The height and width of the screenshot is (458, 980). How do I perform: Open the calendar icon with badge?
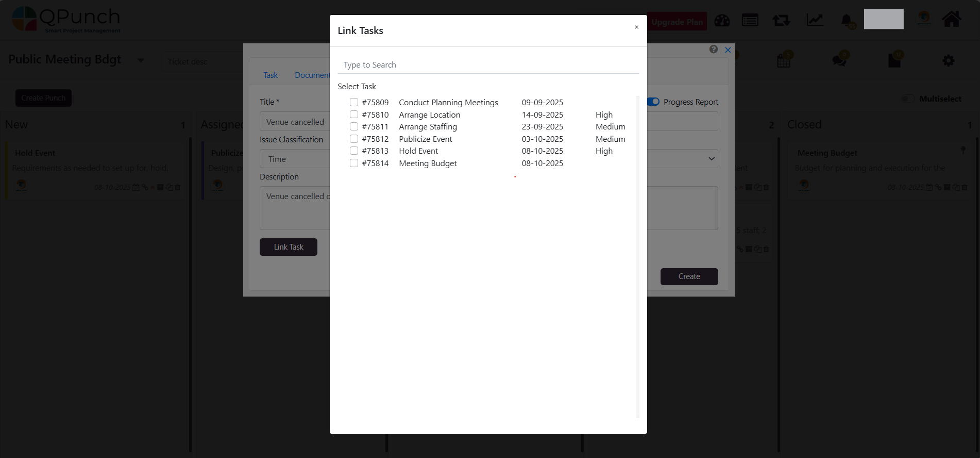[784, 61]
